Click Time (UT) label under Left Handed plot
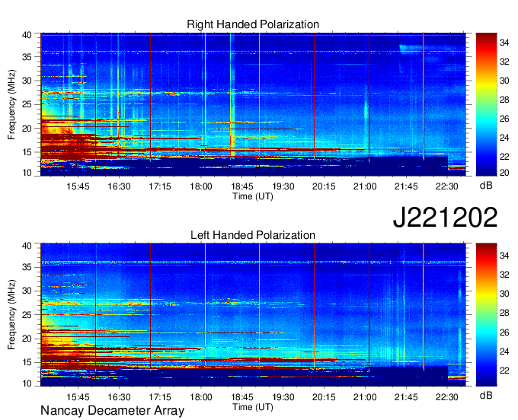The width and height of the screenshot is (518, 420). [253, 407]
